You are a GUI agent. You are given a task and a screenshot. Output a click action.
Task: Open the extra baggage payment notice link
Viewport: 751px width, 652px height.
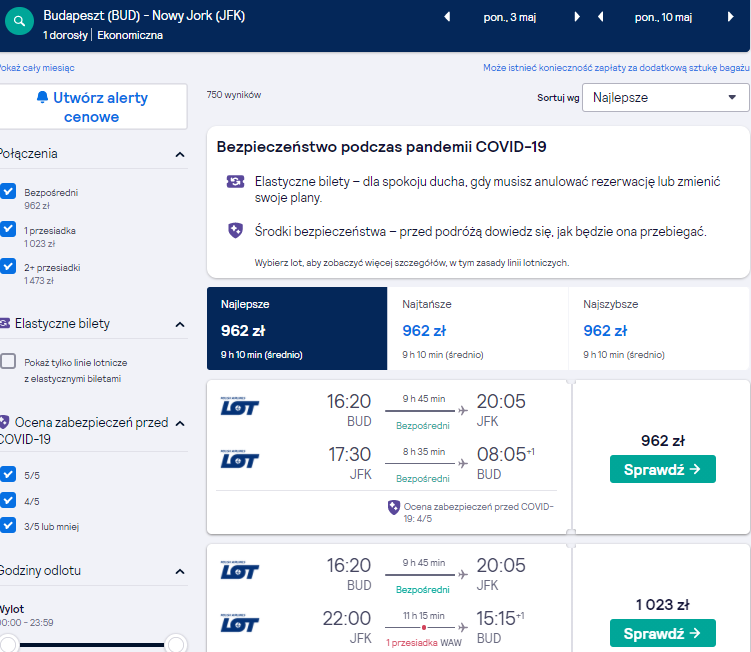click(616, 68)
